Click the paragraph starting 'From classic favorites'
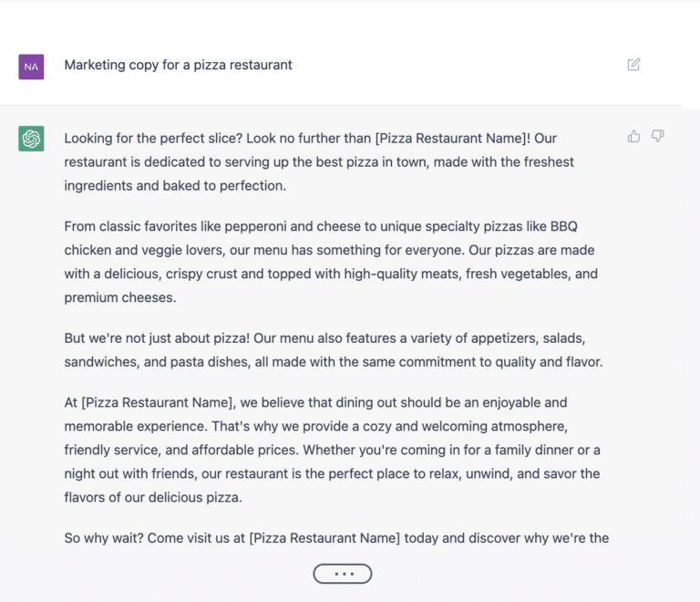 (x=331, y=262)
